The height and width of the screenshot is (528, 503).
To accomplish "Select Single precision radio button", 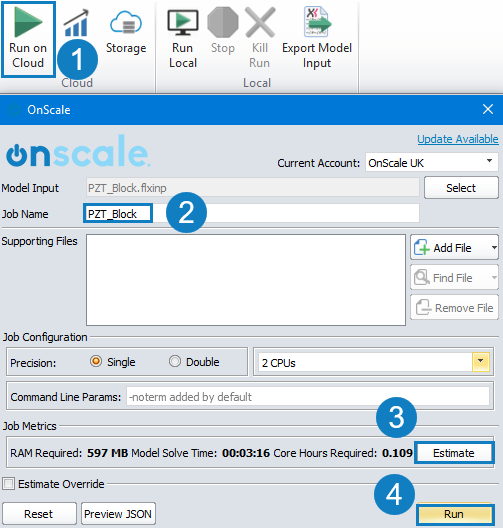I will tap(96, 361).
